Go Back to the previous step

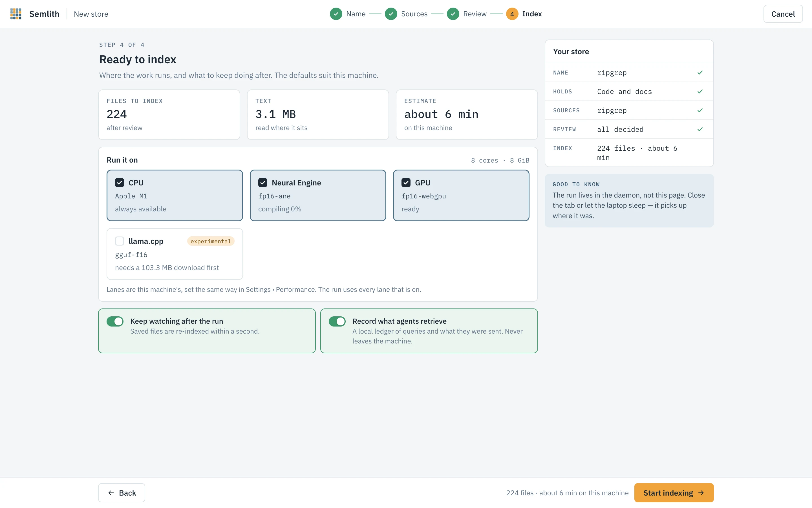click(122, 492)
